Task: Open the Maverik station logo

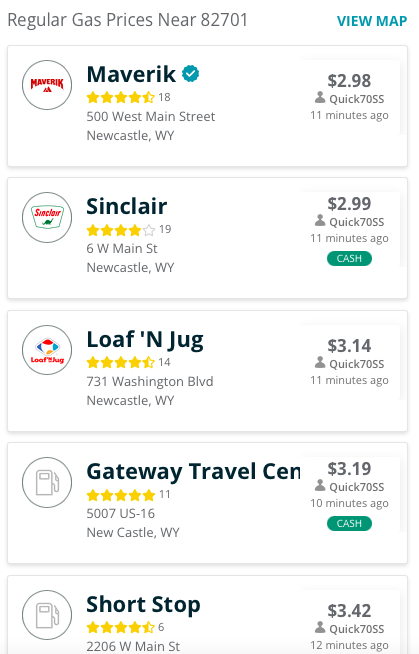Action: click(47, 85)
